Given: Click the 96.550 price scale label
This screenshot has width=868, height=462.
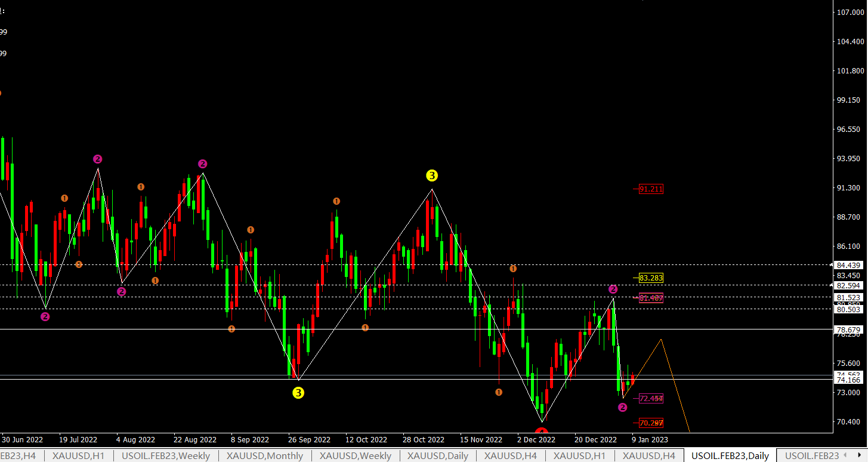Looking at the screenshot, I should point(848,130).
